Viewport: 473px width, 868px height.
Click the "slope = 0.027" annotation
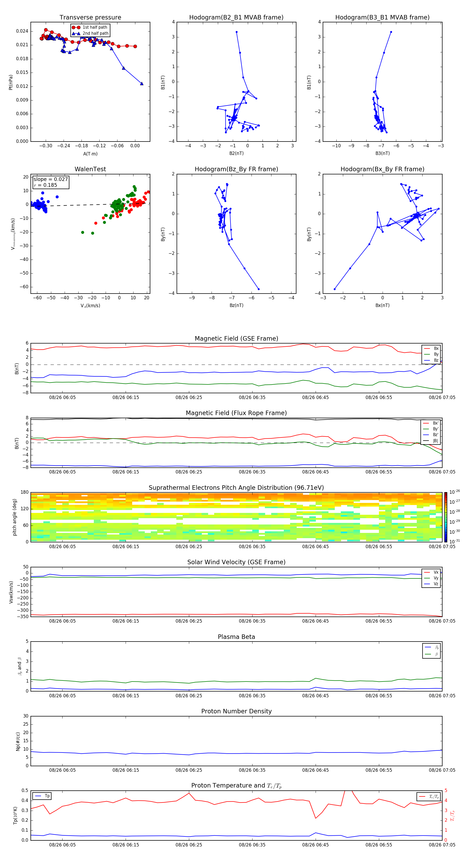[x=50, y=179]
